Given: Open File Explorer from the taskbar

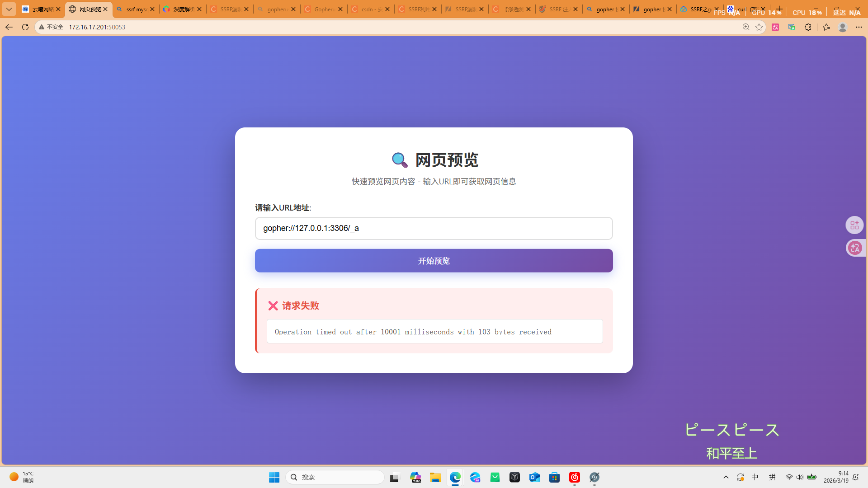Looking at the screenshot, I should coord(435,477).
